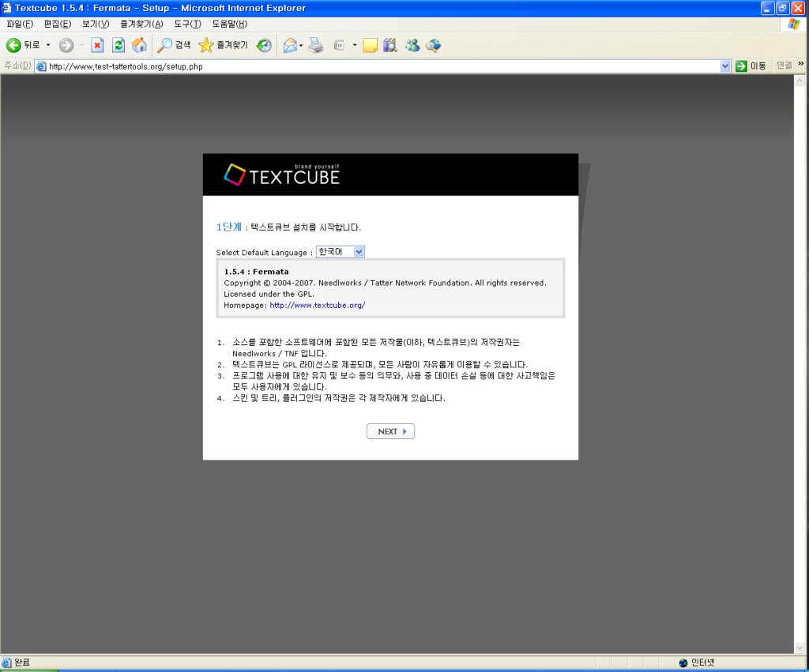Click the address bar URL field

[x=383, y=66]
